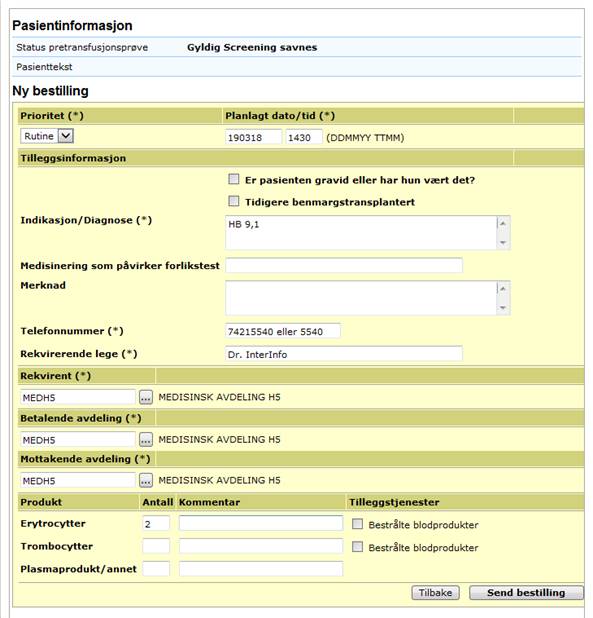The width and height of the screenshot is (593, 618).
Task: Check 'Er pasienten gravid' checkbox
Action: point(234,179)
